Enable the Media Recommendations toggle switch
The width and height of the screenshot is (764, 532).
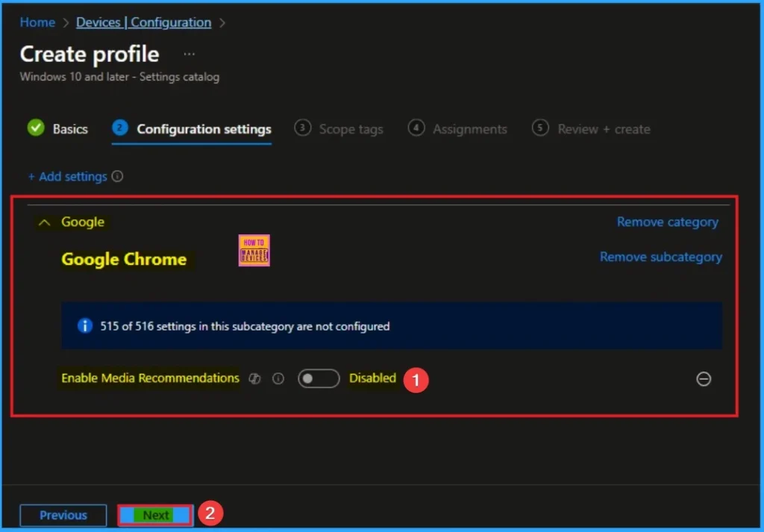(319, 378)
